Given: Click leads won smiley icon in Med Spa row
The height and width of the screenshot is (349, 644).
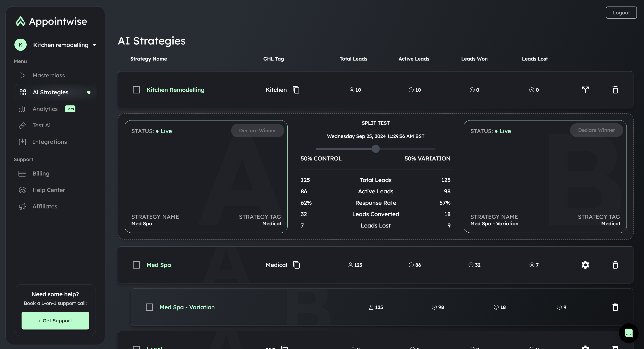Looking at the screenshot, I should point(471,265).
